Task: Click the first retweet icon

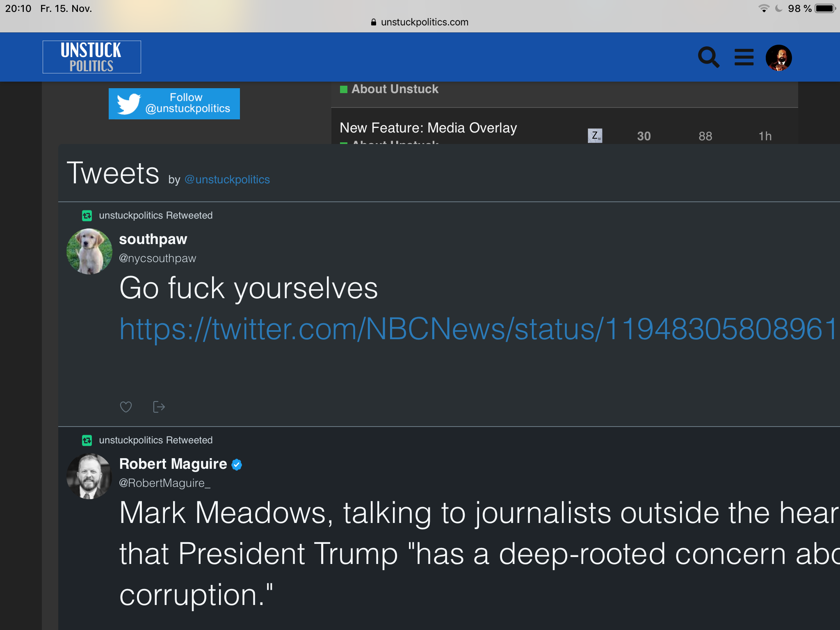Action: (87, 215)
